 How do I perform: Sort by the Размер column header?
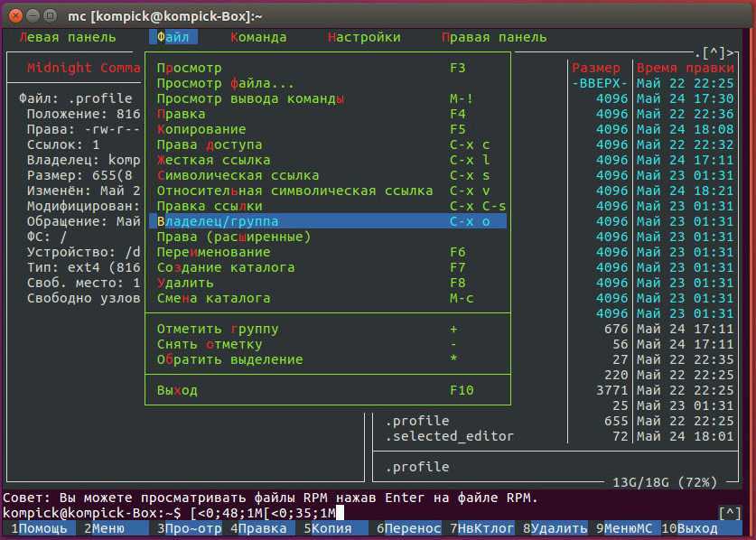click(596, 68)
